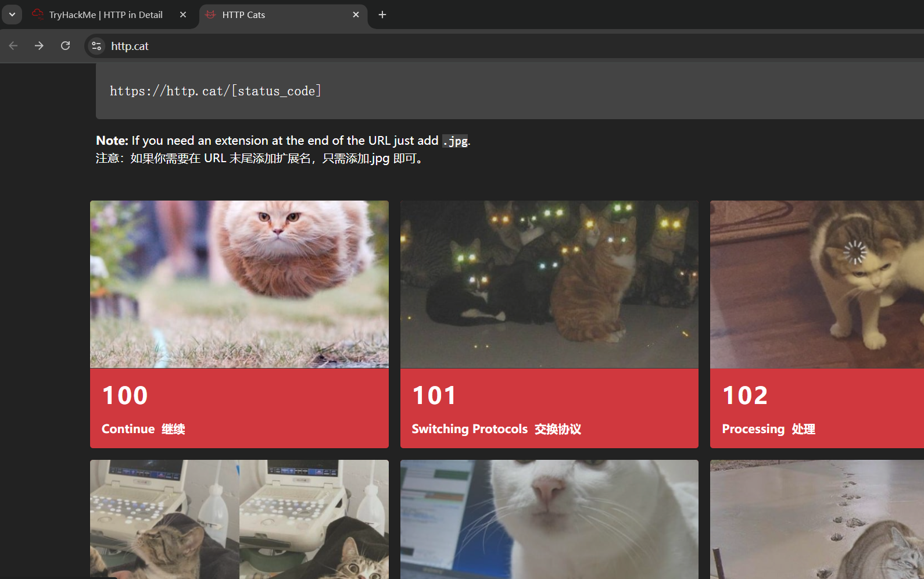Screen dimensions: 924x579
Task: Go back with the back arrow
Action: tap(13, 46)
